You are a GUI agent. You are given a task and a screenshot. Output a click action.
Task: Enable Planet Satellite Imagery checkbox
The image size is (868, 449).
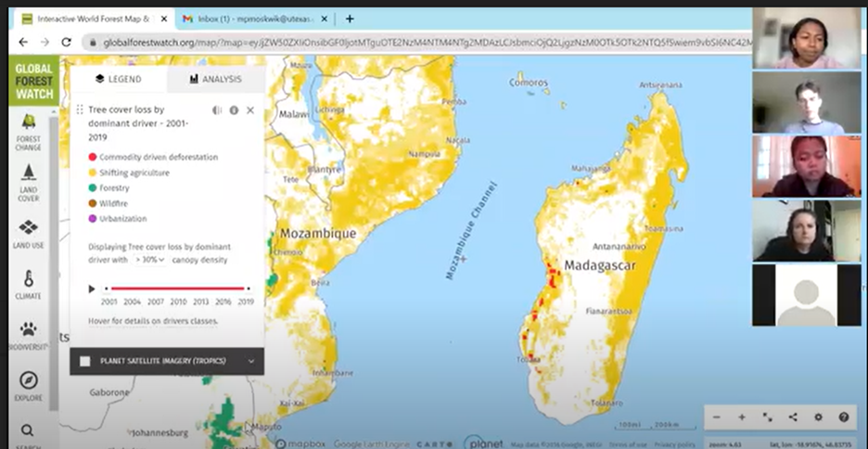(85, 361)
